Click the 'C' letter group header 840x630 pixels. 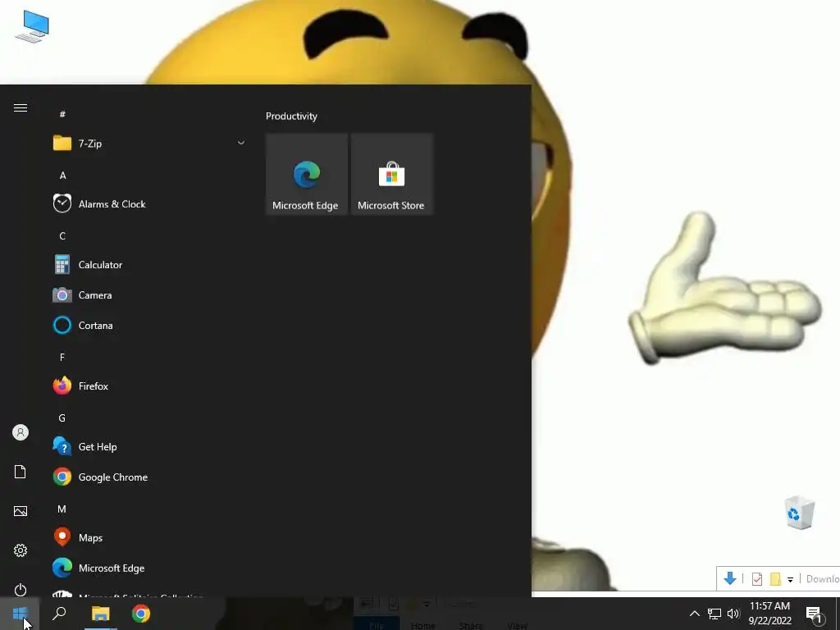[62, 235]
